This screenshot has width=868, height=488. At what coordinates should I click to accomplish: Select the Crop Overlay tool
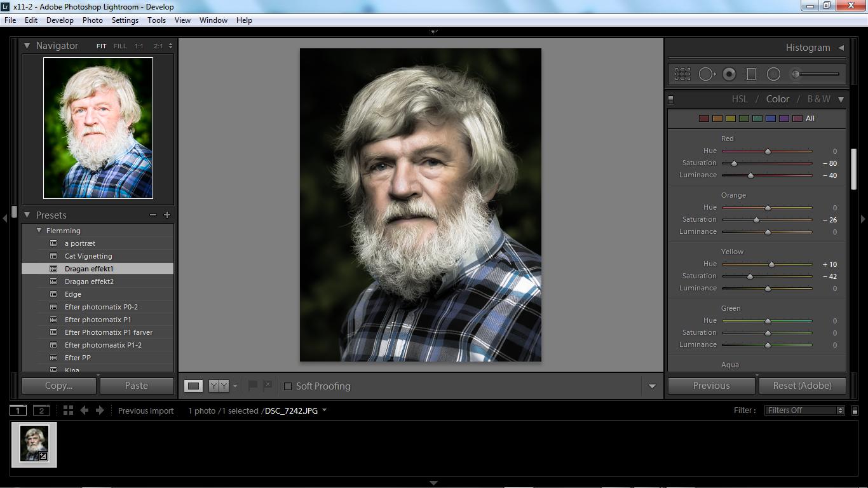pyautogui.click(x=682, y=74)
